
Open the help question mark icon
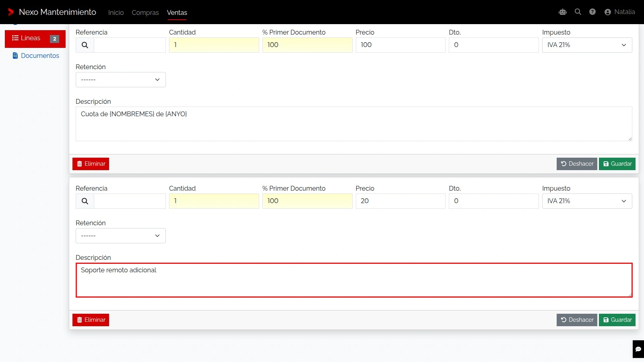point(592,12)
